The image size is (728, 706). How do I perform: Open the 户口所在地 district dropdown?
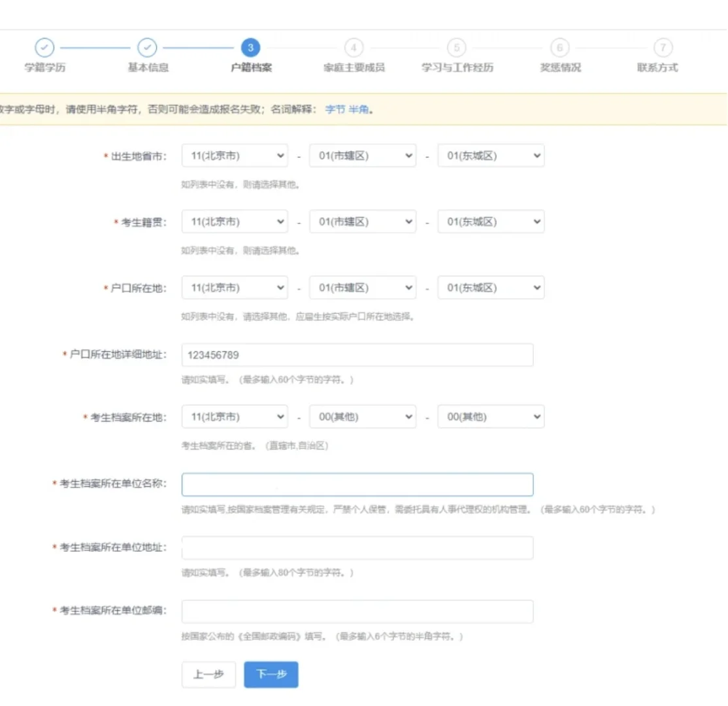490,287
